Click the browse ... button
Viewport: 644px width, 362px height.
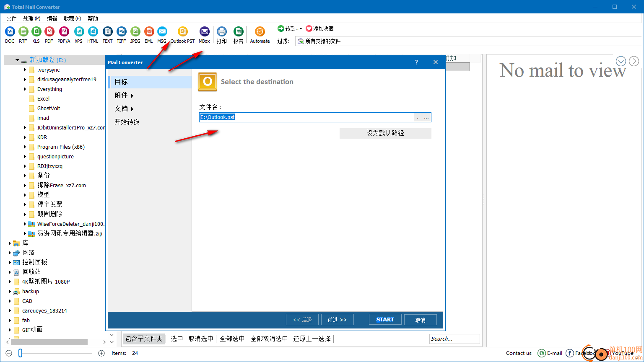pyautogui.click(x=426, y=117)
